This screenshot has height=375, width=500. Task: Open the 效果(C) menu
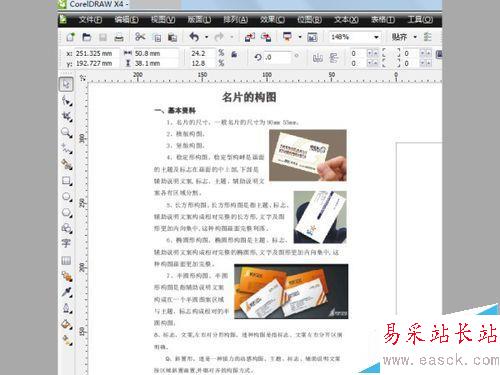(x=273, y=20)
